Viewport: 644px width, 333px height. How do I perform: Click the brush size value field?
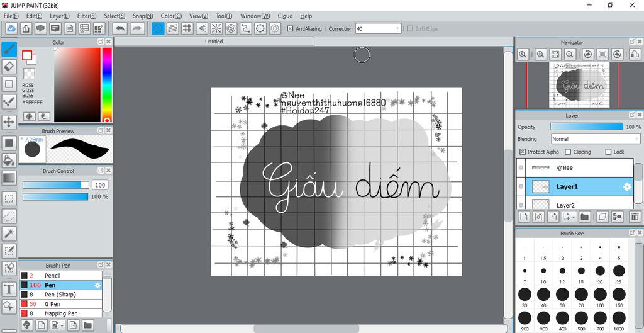[100, 184]
